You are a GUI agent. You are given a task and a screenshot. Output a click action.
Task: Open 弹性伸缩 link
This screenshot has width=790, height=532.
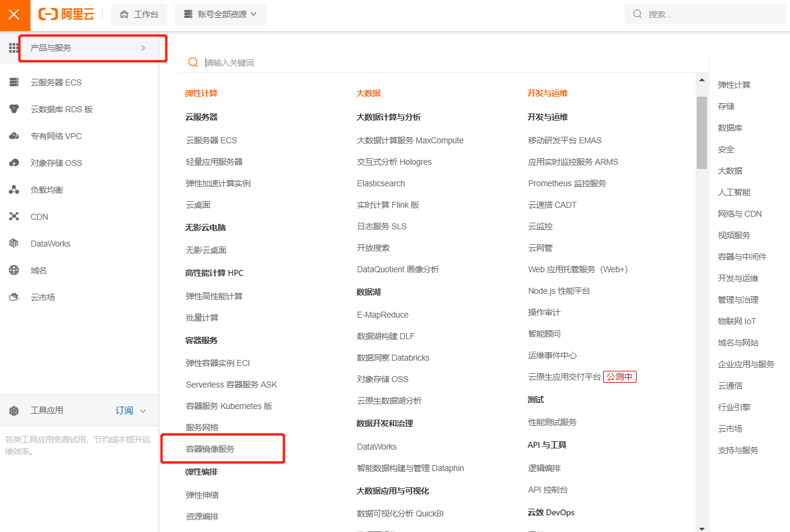click(202, 495)
